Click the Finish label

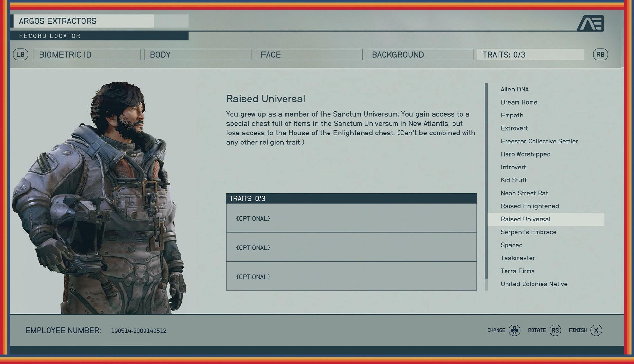click(577, 330)
